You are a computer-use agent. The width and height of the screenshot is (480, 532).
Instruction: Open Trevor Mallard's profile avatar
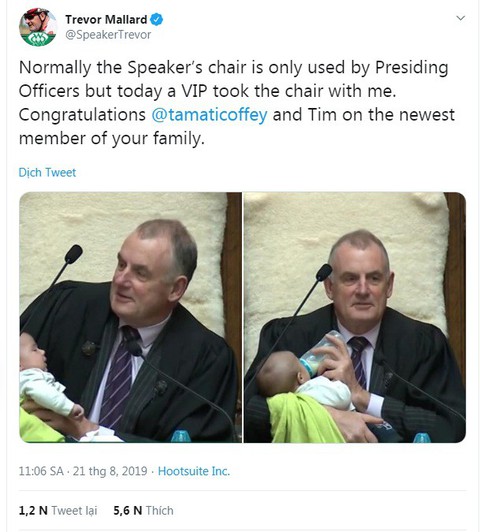38,27
